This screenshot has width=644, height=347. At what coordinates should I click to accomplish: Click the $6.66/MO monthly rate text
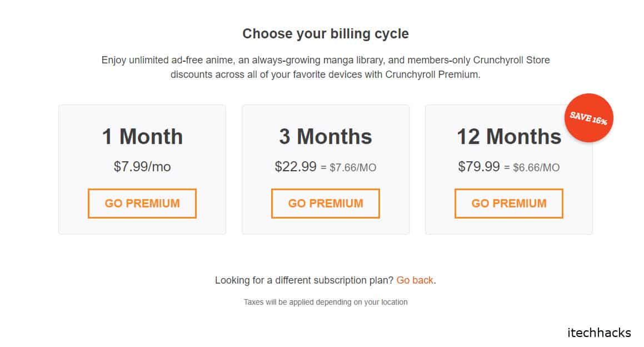537,167
